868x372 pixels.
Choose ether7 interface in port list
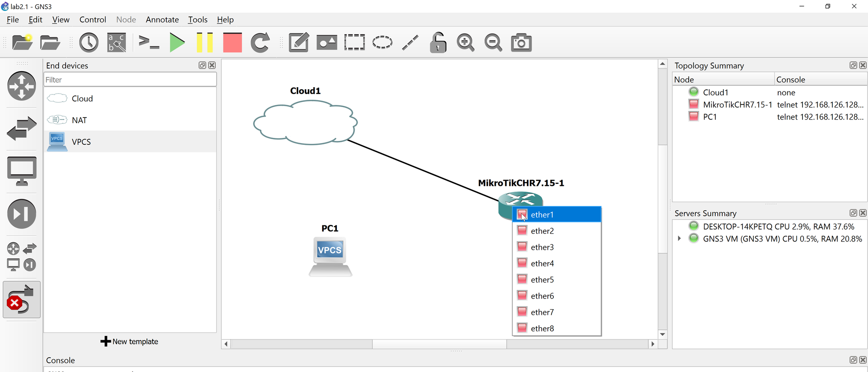[x=557, y=312]
